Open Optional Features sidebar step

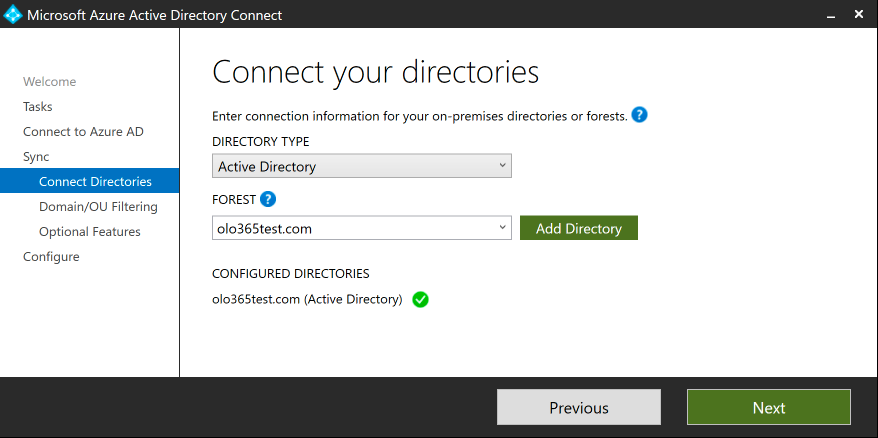click(89, 232)
